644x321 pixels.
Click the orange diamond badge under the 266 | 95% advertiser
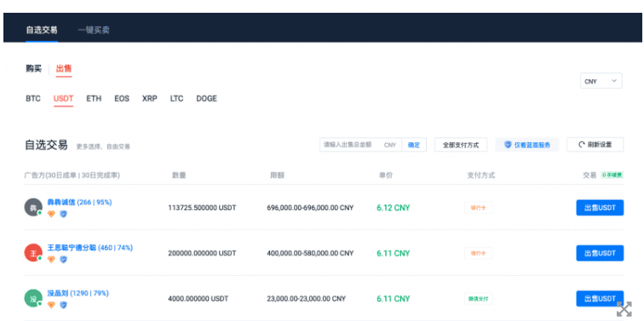[x=51, y=214]
